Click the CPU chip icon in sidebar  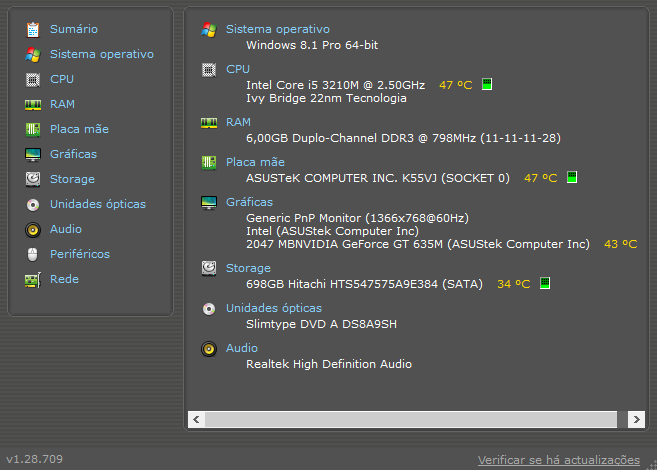[x=33, y=80]
